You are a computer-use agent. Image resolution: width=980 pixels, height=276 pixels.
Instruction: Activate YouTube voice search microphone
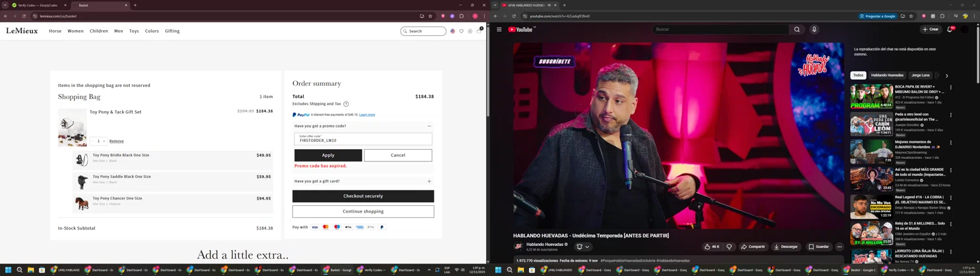coord(814,29)
